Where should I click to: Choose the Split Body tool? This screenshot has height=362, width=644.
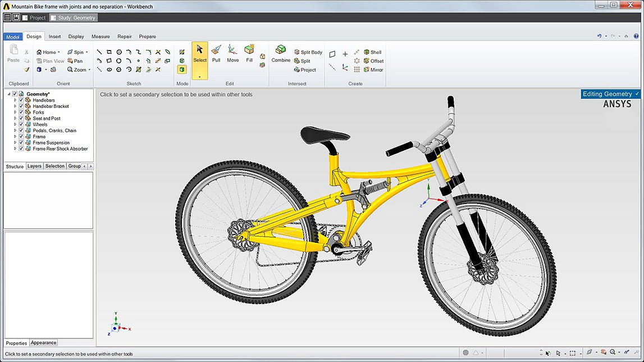[308, 52]
